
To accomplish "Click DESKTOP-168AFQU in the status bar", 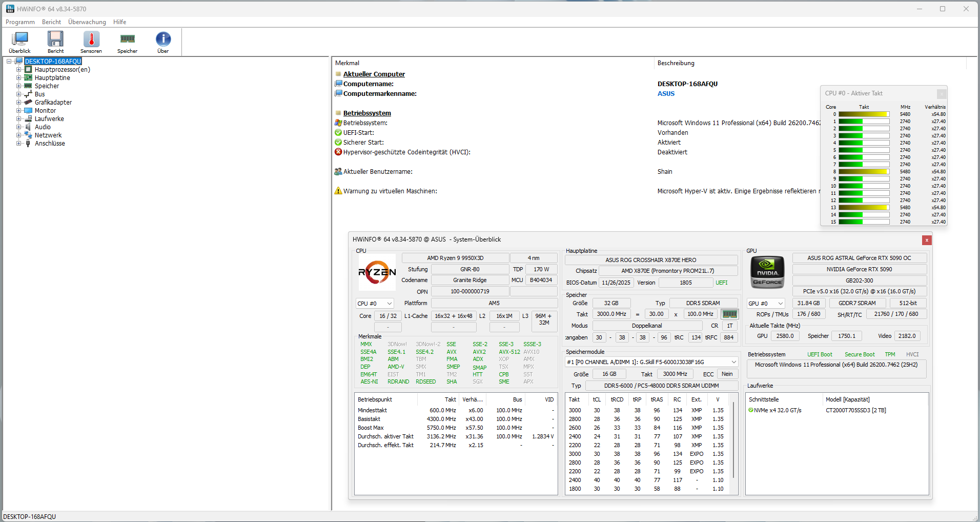I will pos(29,517).
